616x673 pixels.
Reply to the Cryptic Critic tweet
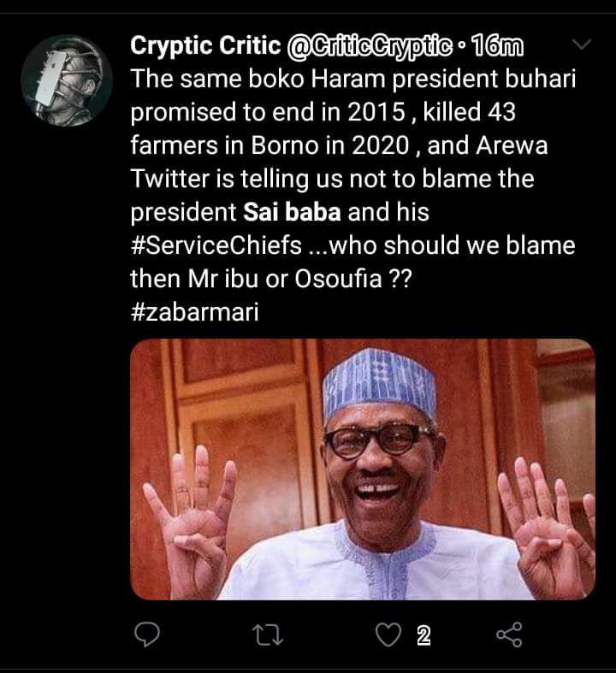click(148, 635)
